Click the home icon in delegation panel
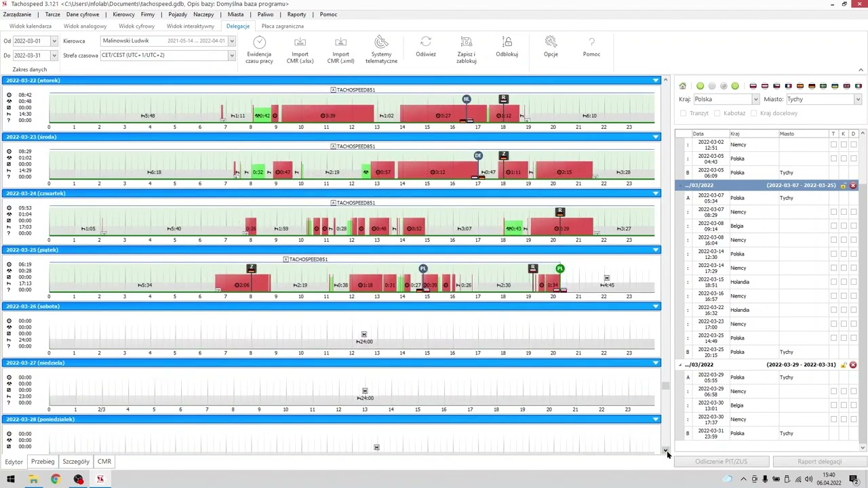 click(x=683, y=86)
